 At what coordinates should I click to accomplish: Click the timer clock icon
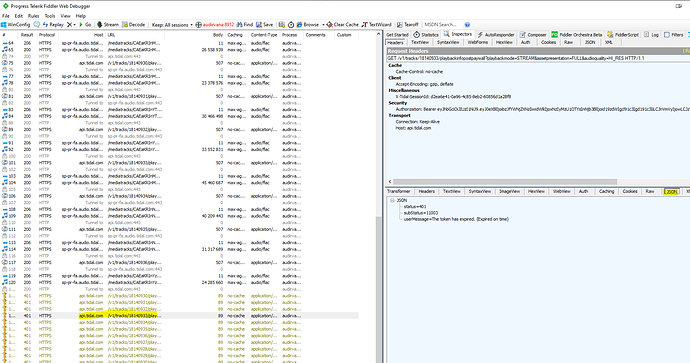pyautogui.click(x=290, y=25)
